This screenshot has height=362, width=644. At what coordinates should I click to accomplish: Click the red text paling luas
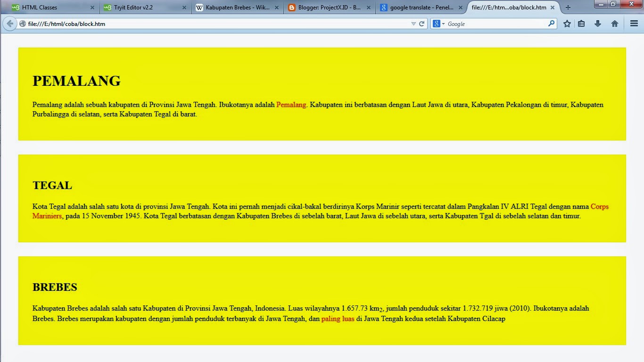pos(338,319)
